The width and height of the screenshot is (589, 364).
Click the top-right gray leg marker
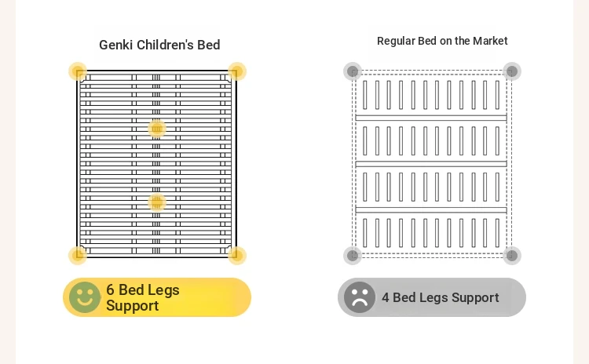512,71
